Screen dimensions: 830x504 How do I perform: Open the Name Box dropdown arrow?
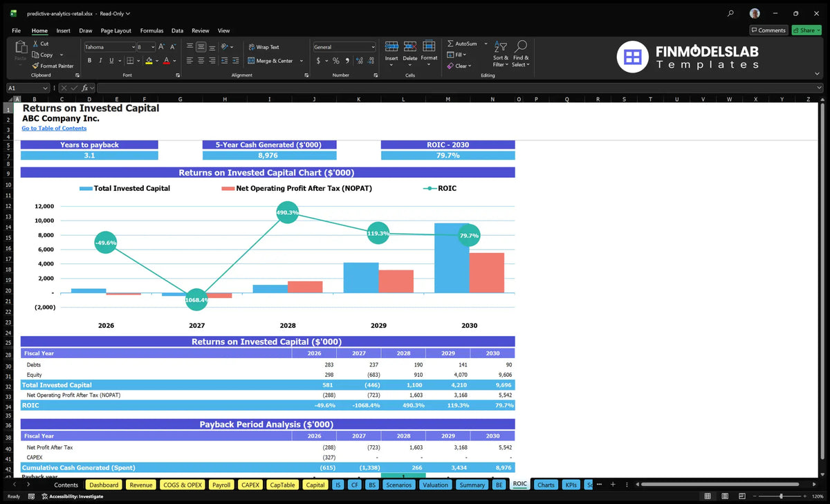[46, 88]
